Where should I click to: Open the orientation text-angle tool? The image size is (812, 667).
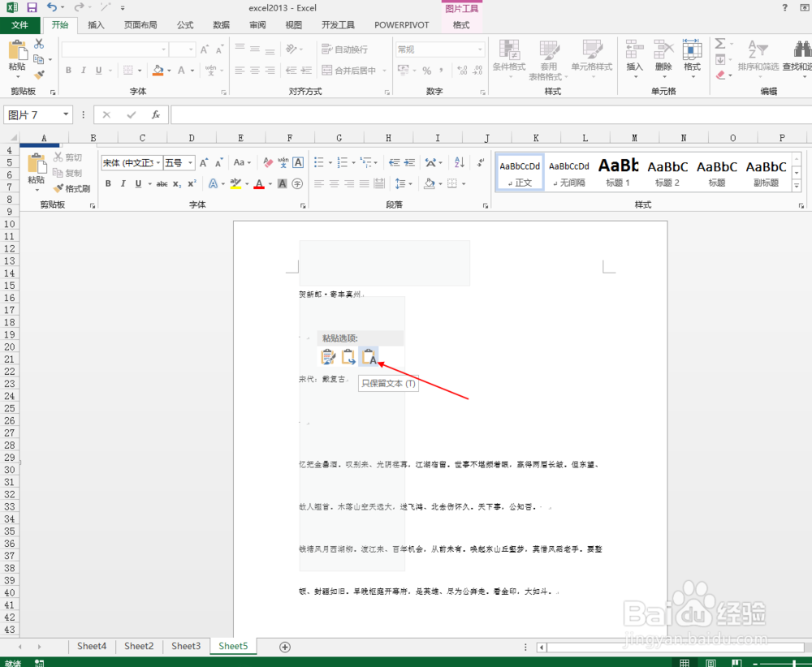point(292,49)
